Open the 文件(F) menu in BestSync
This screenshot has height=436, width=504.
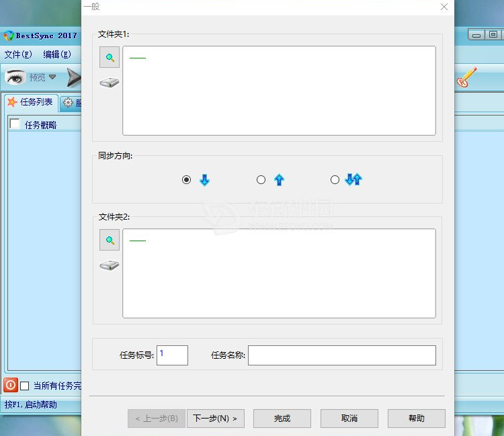(18, 54)
